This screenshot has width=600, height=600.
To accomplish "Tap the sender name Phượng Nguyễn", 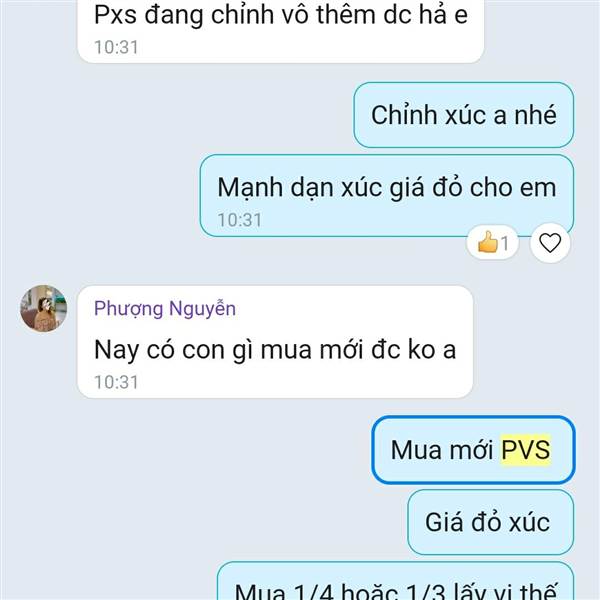I will click(165, 308).
